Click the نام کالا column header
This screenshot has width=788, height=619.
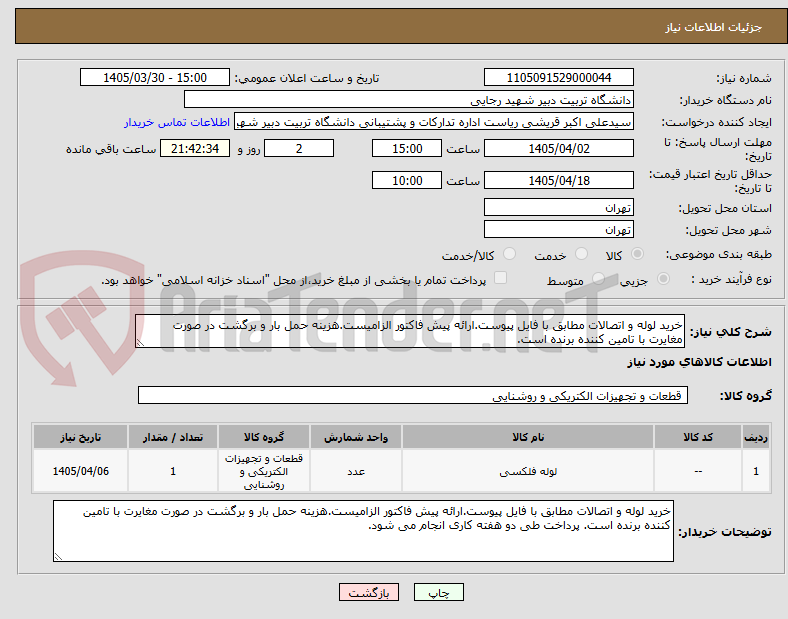[x=528, y=437]
